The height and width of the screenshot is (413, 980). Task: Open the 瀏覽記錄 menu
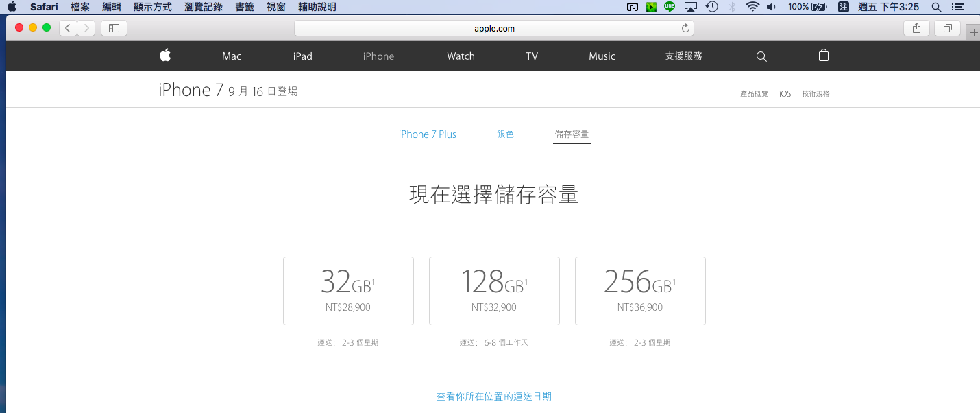point(203,7)
